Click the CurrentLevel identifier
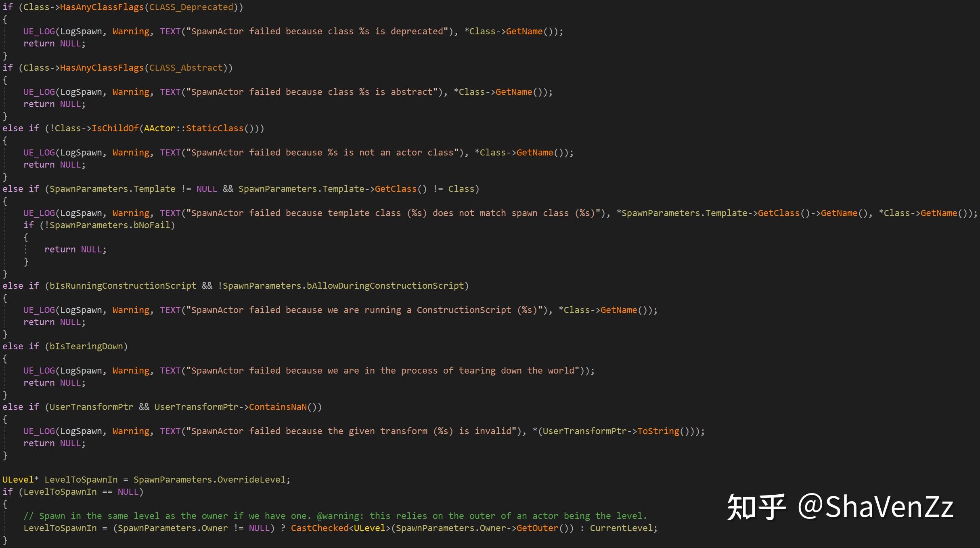Viewport: 980px width, 548px height. [x=622, y=528]
